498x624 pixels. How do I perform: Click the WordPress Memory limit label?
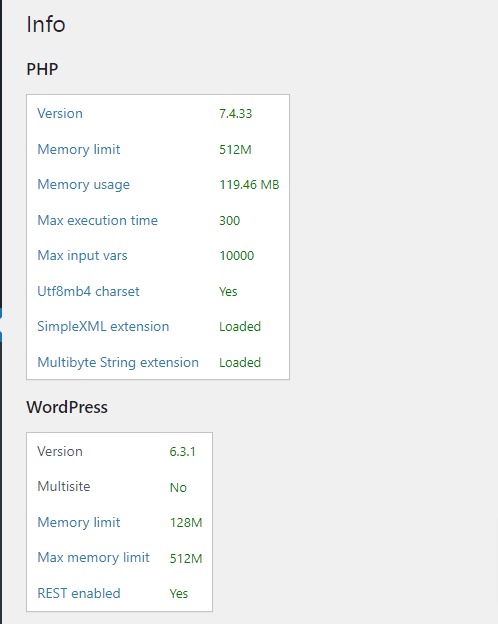pyautogui.click(x=78, y=522)
